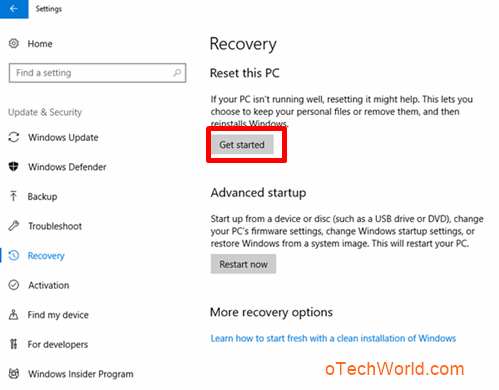The width and height of the screenshot is (499, 390).
Task: Click the Find a setting field
Action: pos(97,73)
